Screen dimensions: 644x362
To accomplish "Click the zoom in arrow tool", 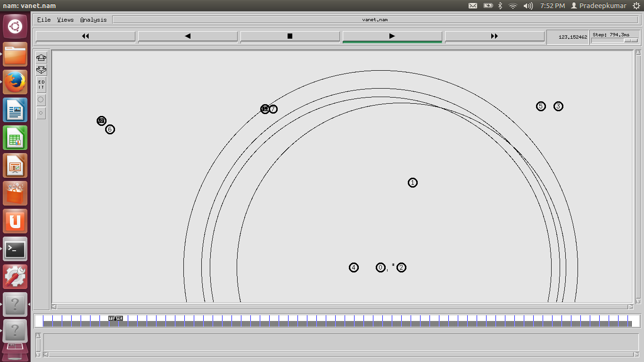I will tap(41, 58).
